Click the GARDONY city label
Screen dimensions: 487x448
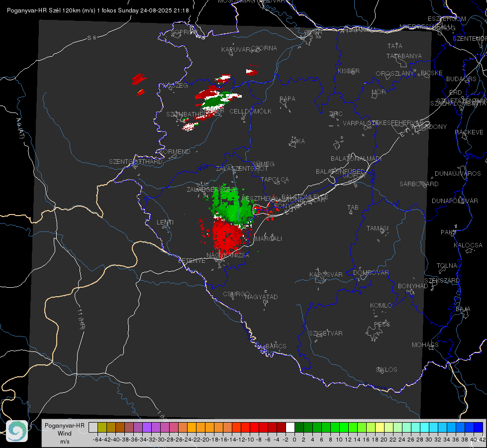(432, 127)
